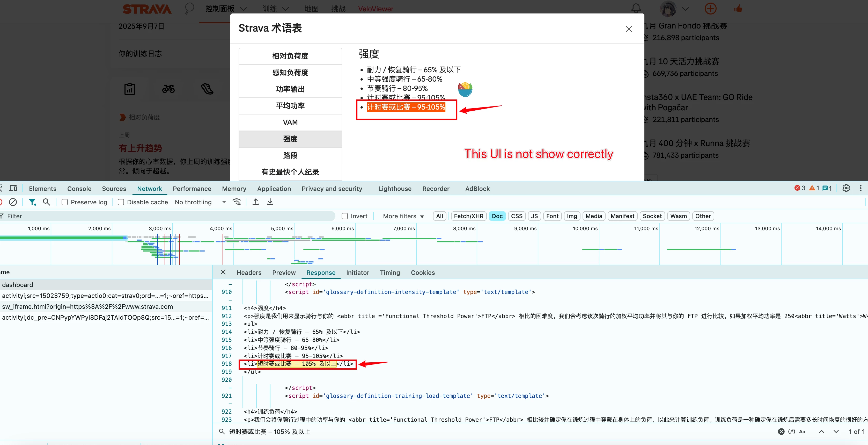Open the Timing tab

(x=390, y=272)
